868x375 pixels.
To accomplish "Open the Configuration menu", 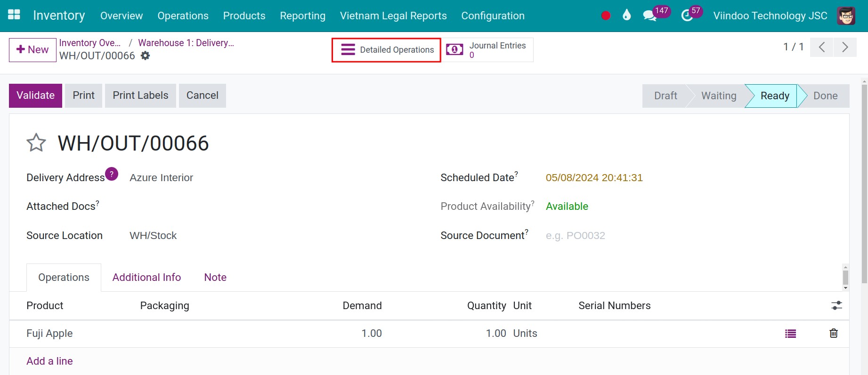I will click(493, 16).
